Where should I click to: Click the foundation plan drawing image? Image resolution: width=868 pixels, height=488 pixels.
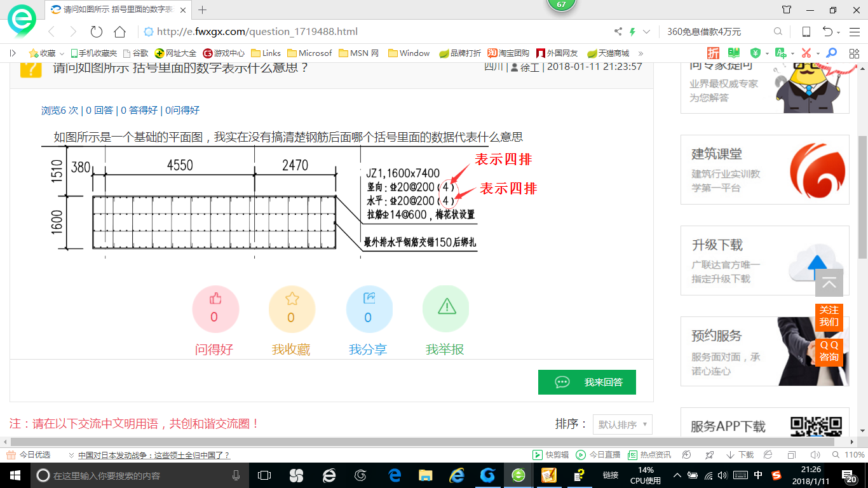click(290, 202)
